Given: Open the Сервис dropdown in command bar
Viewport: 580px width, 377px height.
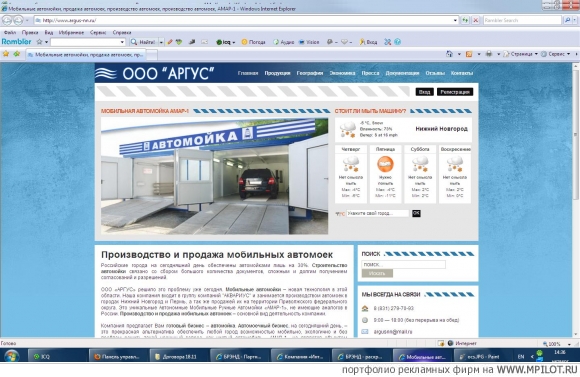Looking at the screenshot, I should [556, 54].
